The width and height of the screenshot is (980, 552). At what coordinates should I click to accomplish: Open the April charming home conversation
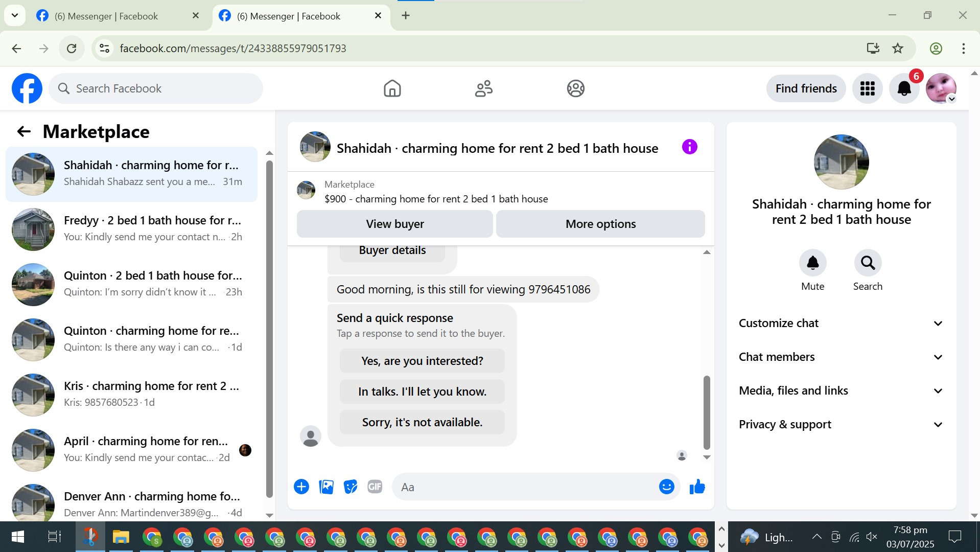131,450
